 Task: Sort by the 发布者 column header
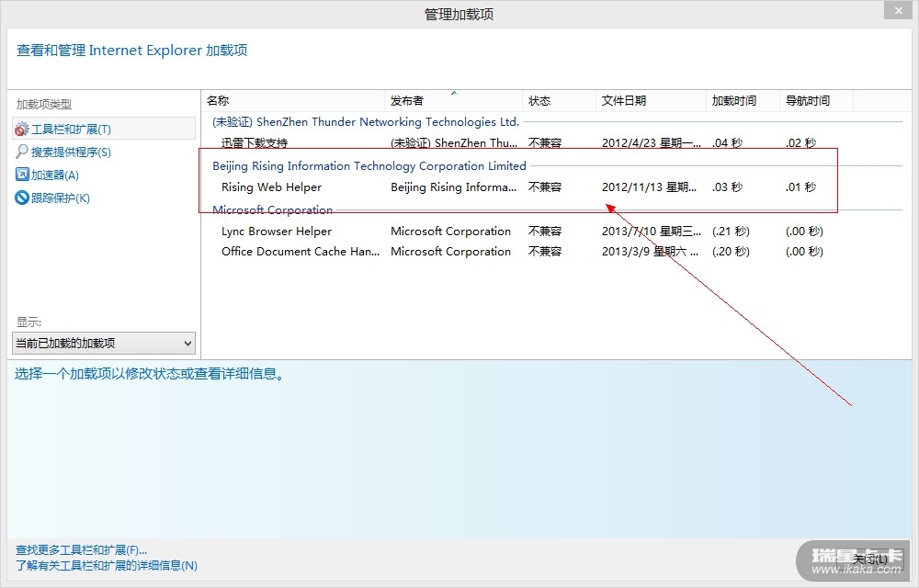pyautogui.click(x=453, y=101)
